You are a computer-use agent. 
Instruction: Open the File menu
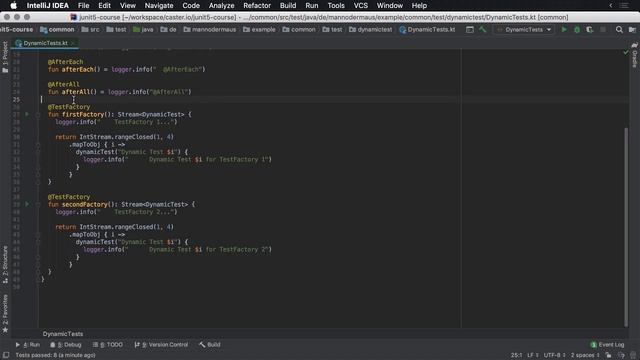[x=84, y=6]
